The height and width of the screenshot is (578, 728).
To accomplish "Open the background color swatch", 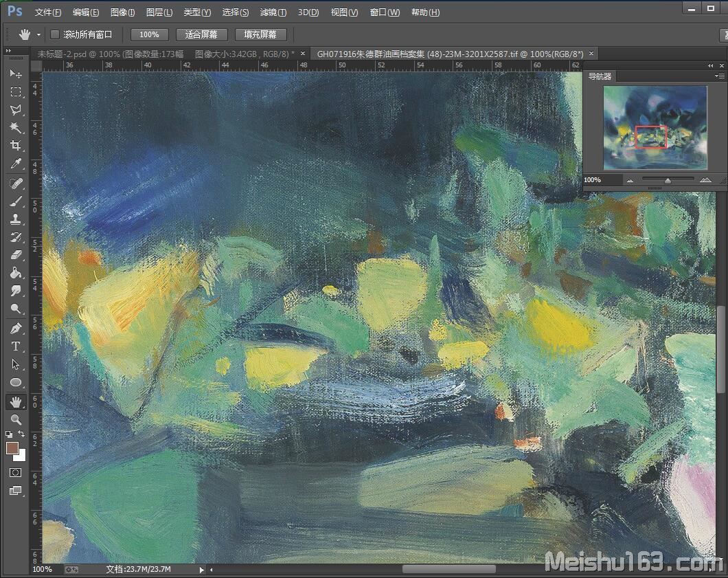I will [21, 456].
